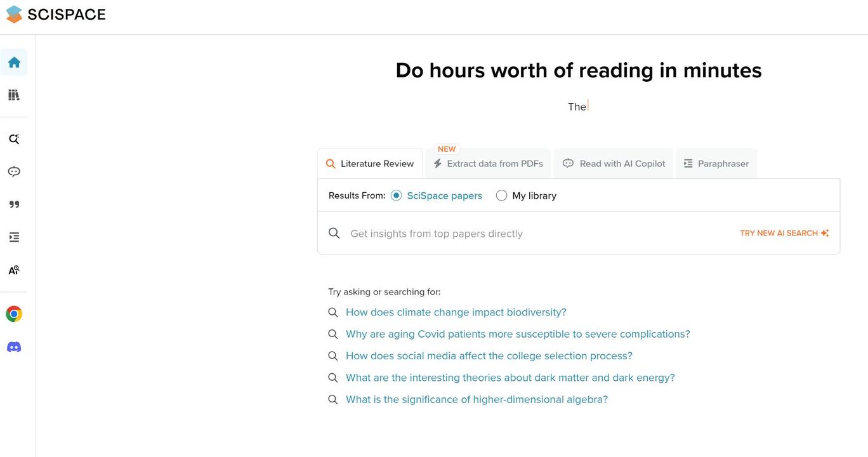Open the paraphraser sidebar icon

click(x=14, y=237)
